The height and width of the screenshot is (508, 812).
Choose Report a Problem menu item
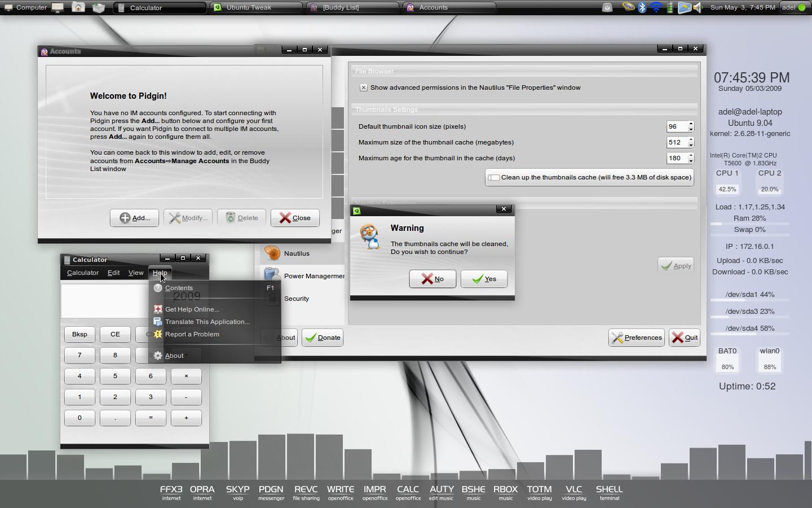(x=215, y=334)
